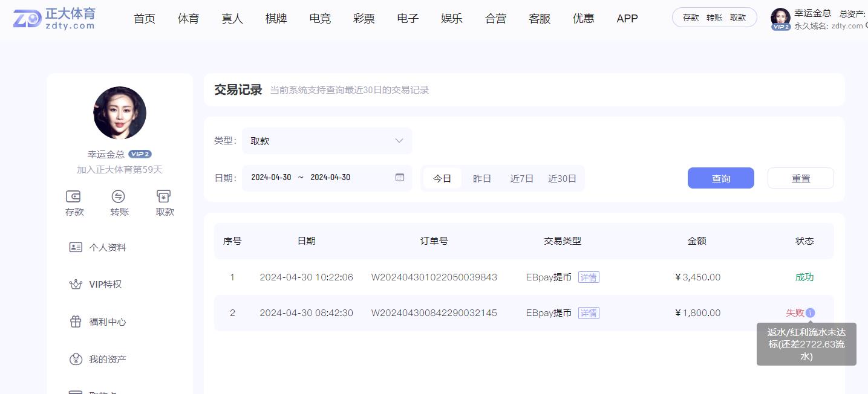This screenshot has height=394, width=868.
Task: Select the 近30日 date filter
Action: [x=562, y=179]
